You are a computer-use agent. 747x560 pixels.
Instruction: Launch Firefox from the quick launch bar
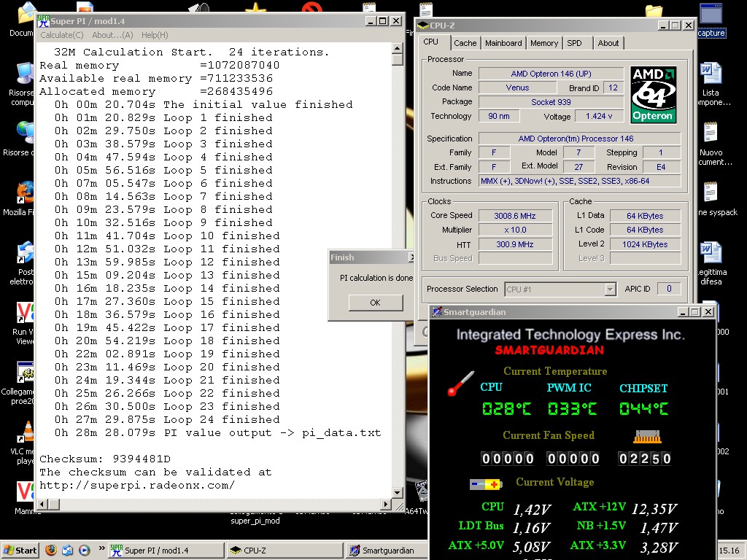[x=51, y=550]
